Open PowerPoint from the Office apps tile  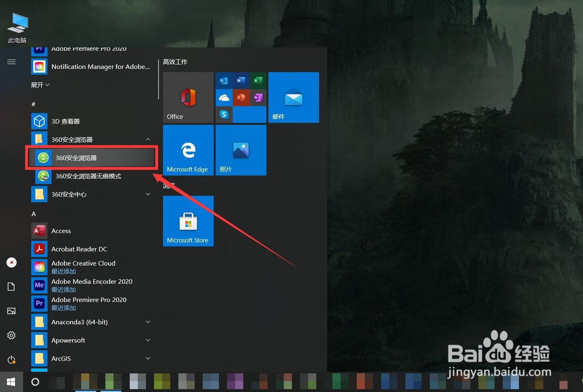pos(241,98)
